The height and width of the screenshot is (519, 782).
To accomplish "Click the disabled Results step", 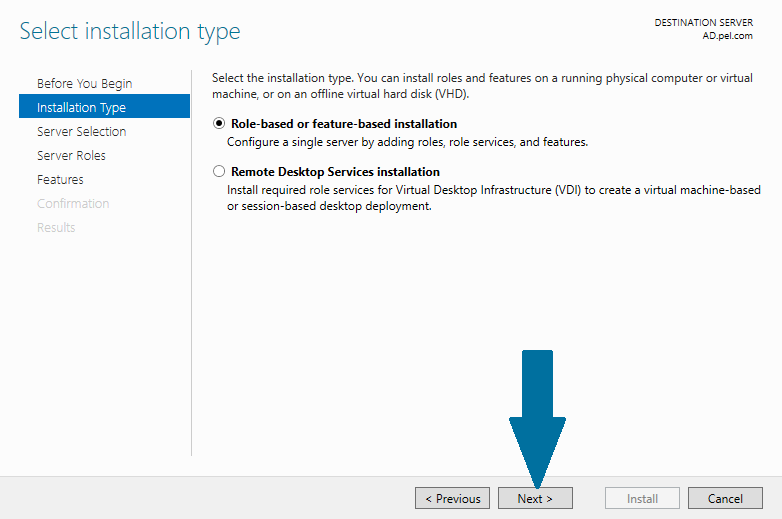I will [x=56, y=227].
